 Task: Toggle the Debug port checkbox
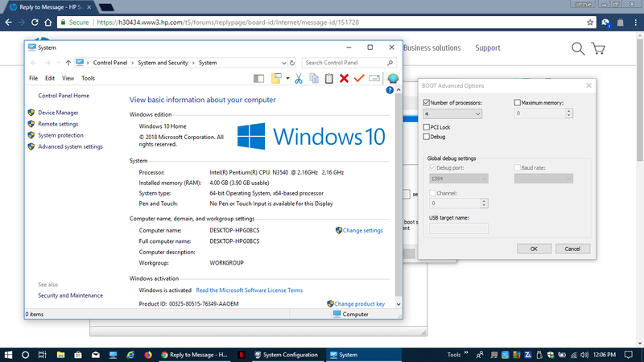432,167
